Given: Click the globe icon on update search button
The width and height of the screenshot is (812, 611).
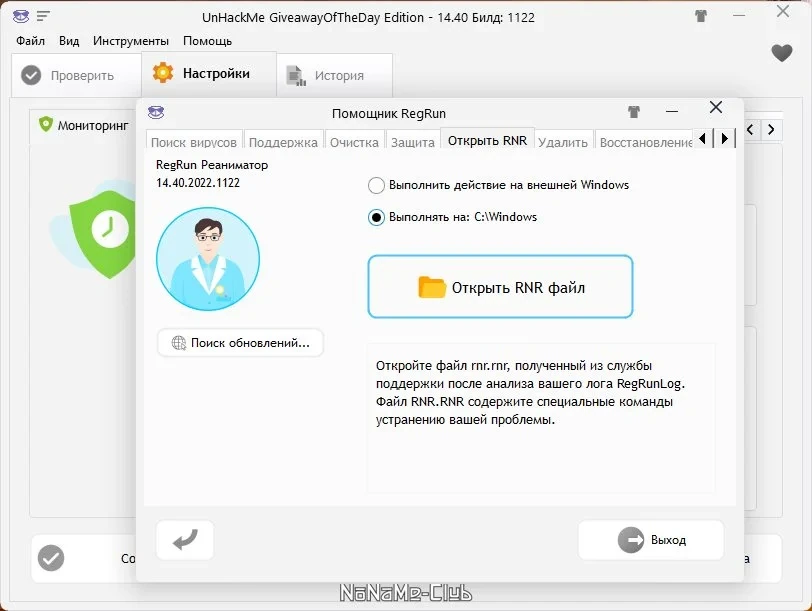Looking at the screenshot, I should [179, 343].
